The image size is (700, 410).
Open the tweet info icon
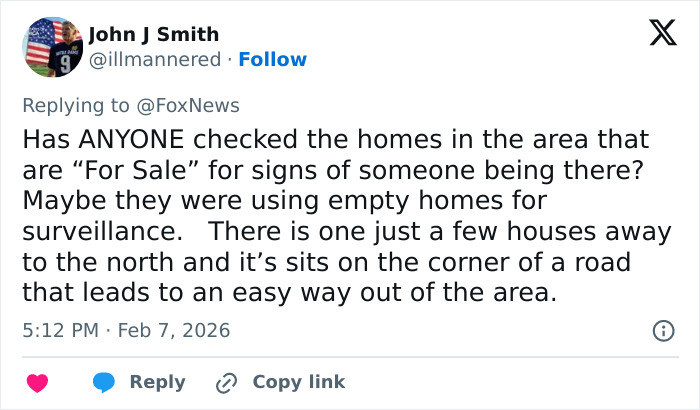tap(661, 330)
